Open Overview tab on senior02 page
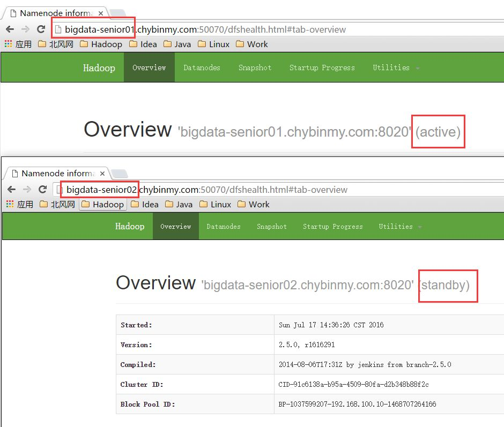This screenshot has width=504, height=427. point(176,227)
